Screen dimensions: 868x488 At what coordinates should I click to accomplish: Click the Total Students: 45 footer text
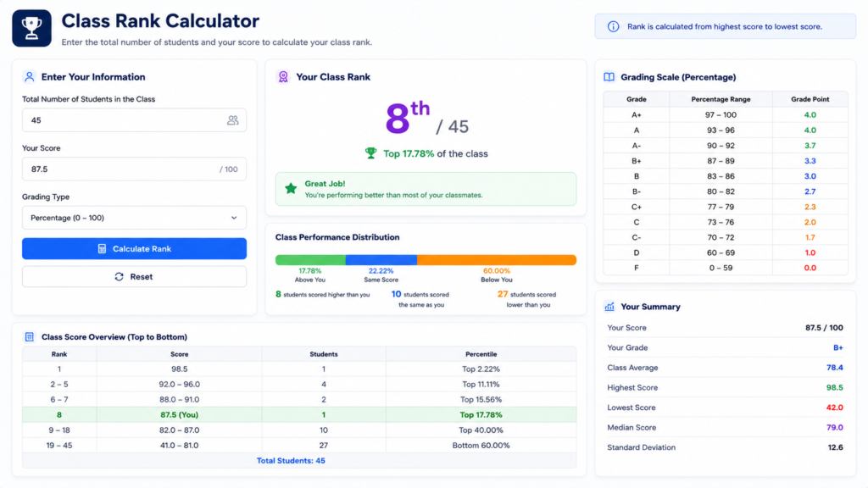tap(291, 461)
